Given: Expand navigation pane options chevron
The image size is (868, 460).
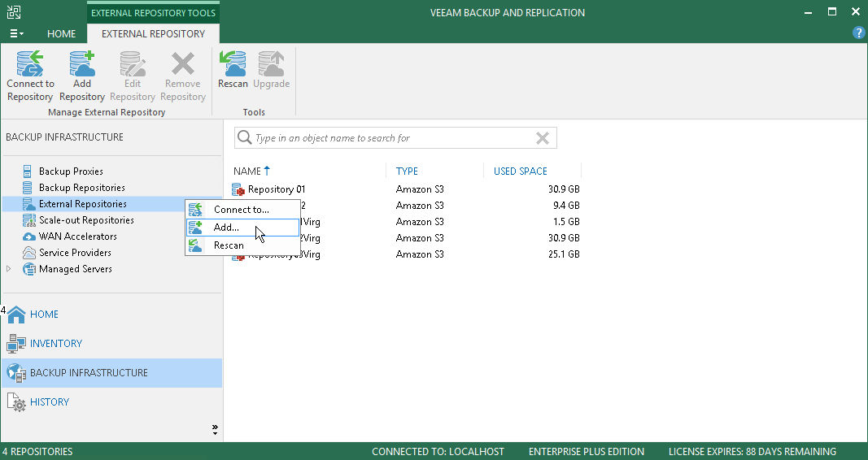Looking at the screenshot, I should 215,430.
